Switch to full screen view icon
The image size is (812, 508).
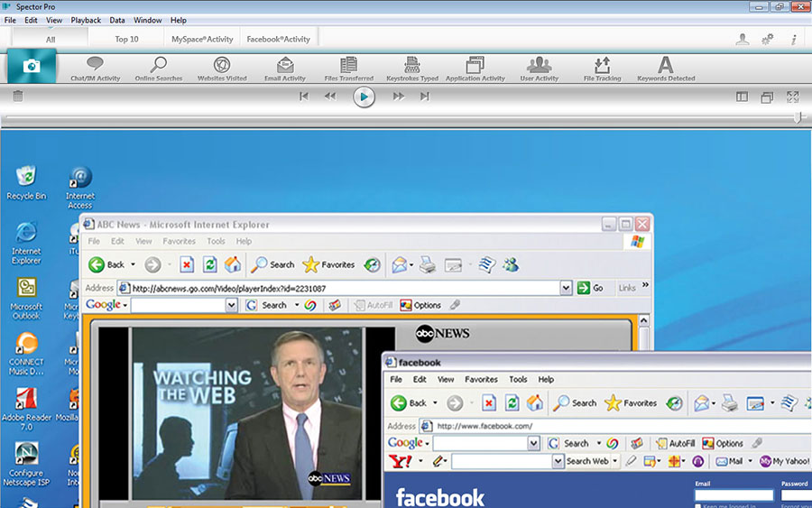tap(793, 97)
